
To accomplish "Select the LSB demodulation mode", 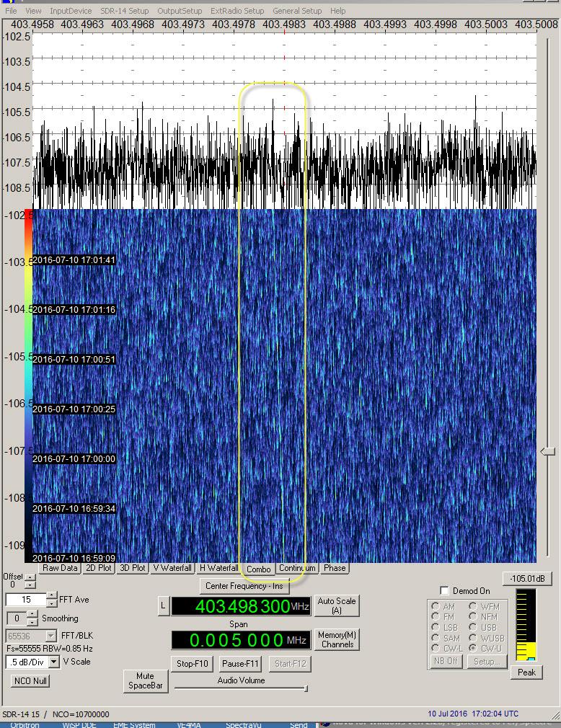I will (x=436, y=627).
